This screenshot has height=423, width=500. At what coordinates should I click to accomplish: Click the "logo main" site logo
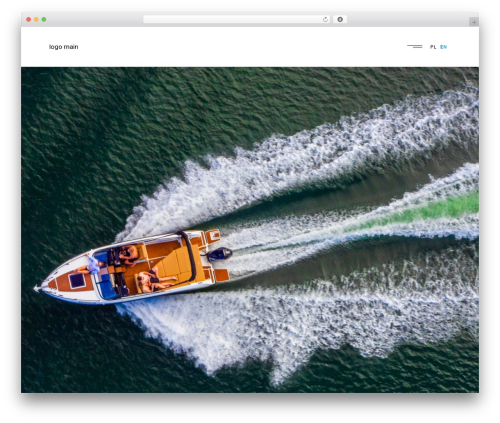(x=64, y=47)
